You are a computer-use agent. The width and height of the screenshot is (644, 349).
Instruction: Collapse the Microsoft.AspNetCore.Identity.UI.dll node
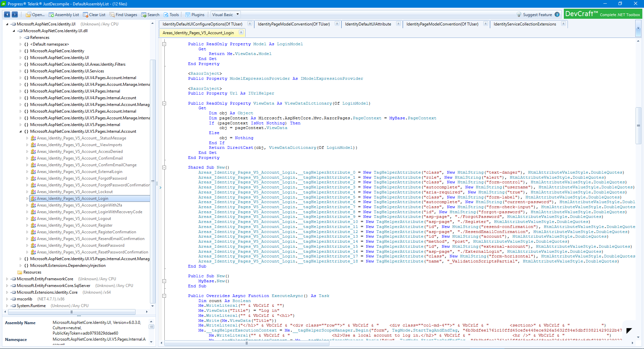click(14, 31)
